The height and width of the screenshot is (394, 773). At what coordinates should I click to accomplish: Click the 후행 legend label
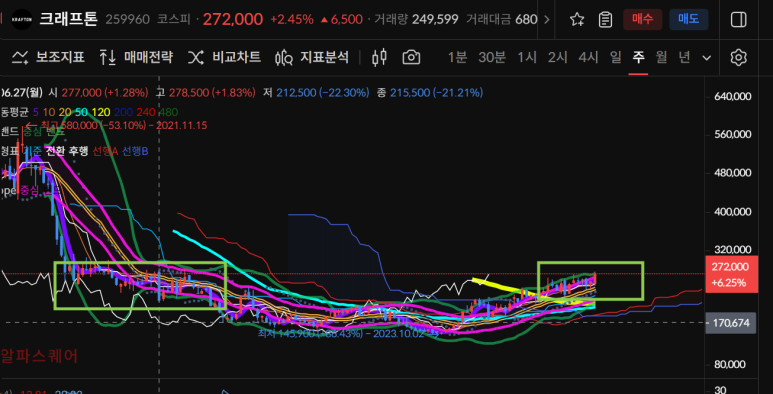(78, 151)
